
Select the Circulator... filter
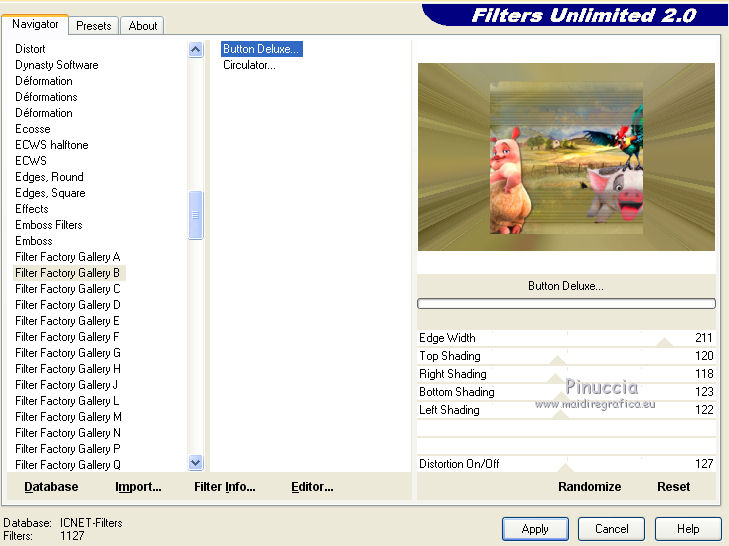coord(249,65)
